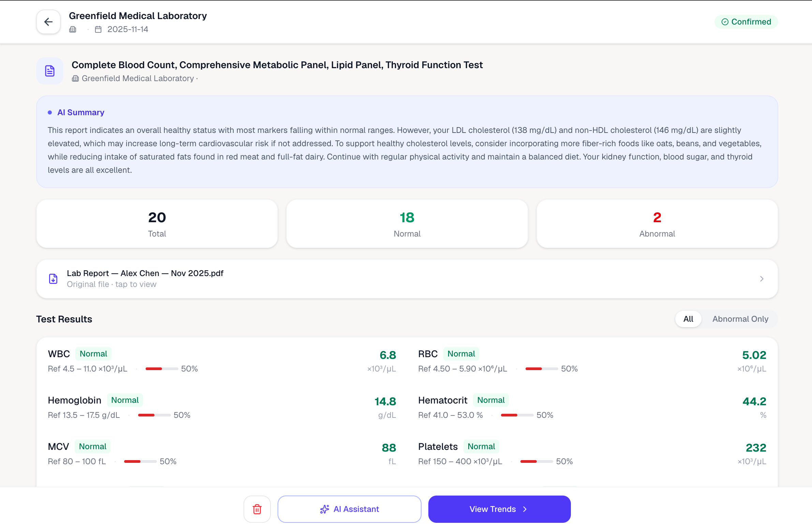The width and height of the screenshot is (812, 531).
Task: Select the 20 Total card
Action: 157,224
